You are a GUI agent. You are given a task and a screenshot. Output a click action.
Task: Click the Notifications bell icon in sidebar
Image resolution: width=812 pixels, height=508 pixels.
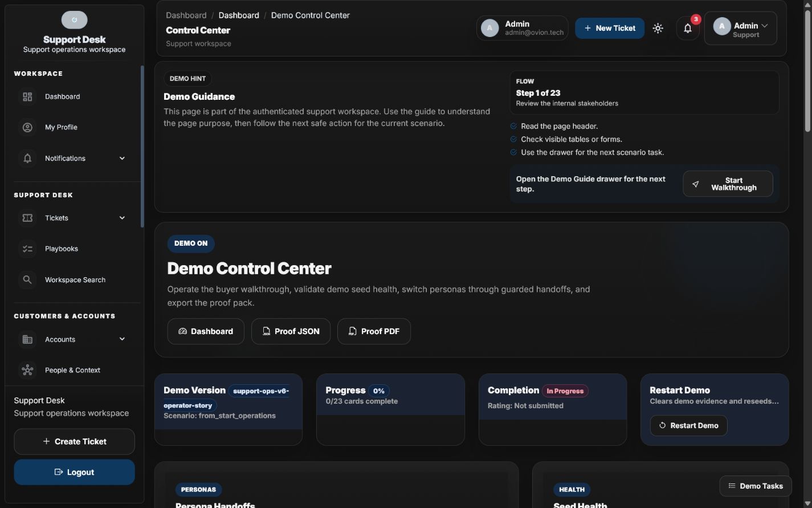pos(27,159)
